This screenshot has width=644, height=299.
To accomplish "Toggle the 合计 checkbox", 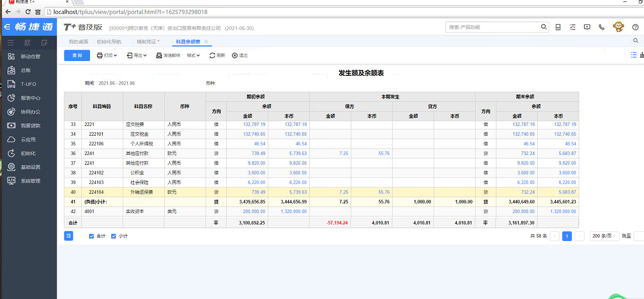I will [x=92, y=236].
